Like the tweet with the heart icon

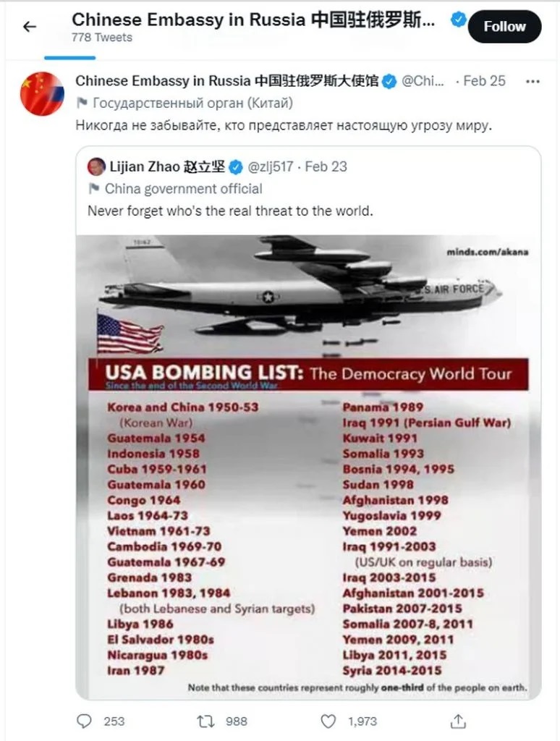tap(328, 721)
